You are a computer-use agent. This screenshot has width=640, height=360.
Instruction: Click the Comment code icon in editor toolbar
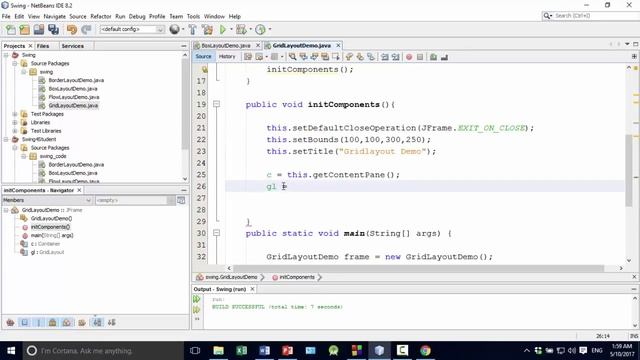(x=433, y=57)
